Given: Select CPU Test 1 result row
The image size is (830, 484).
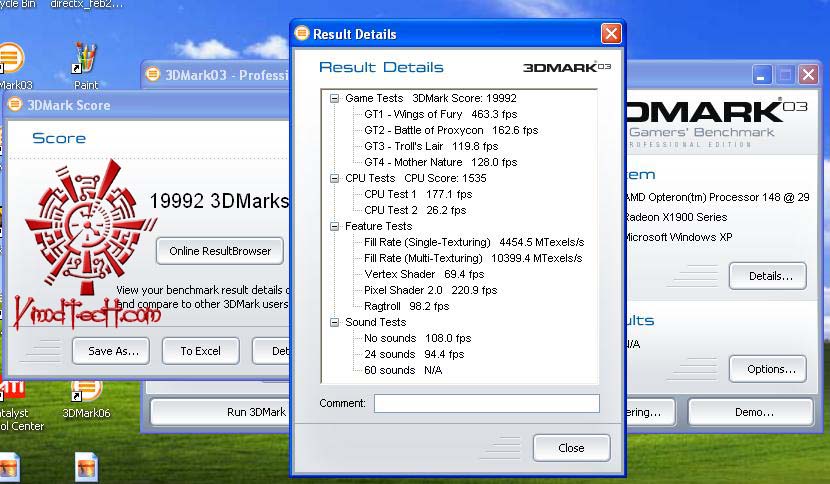Looking at the screenshot, I should point(418,194).
